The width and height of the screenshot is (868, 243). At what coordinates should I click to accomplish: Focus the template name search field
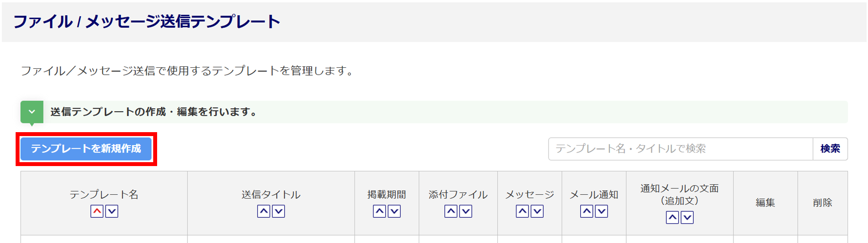(680, 149)
